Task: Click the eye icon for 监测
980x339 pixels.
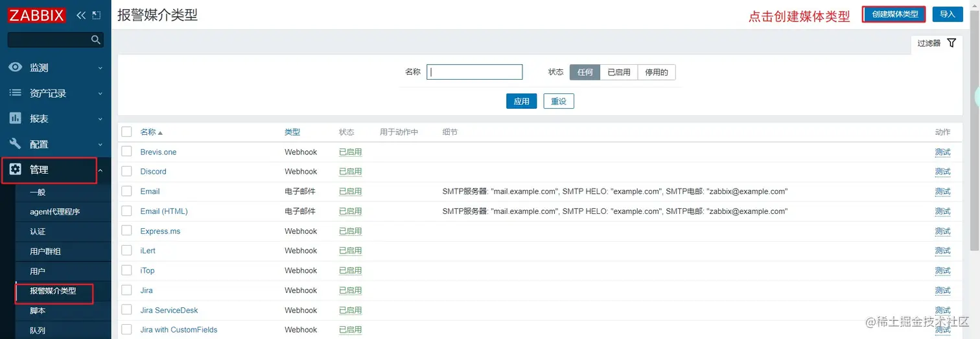Action: point(16,67)
